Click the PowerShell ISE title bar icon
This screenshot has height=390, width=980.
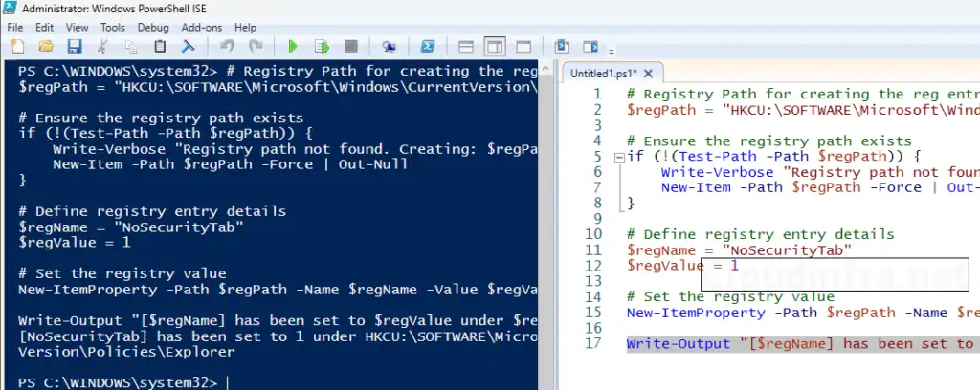(11, 9)
